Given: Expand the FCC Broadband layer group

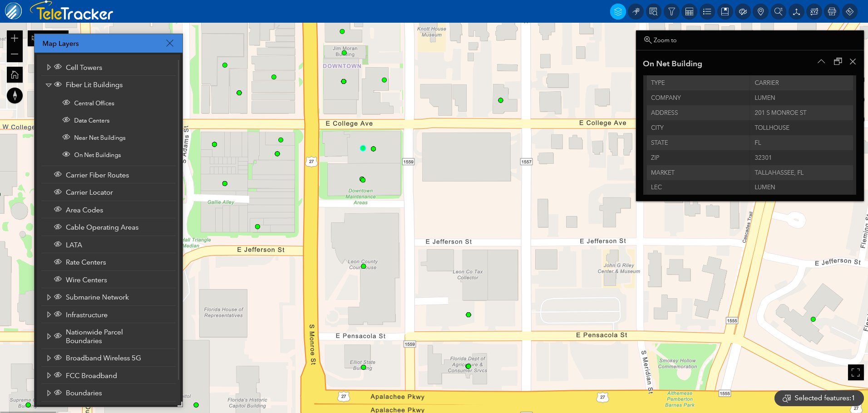Looking at the screenshot, I should [49, 375].
